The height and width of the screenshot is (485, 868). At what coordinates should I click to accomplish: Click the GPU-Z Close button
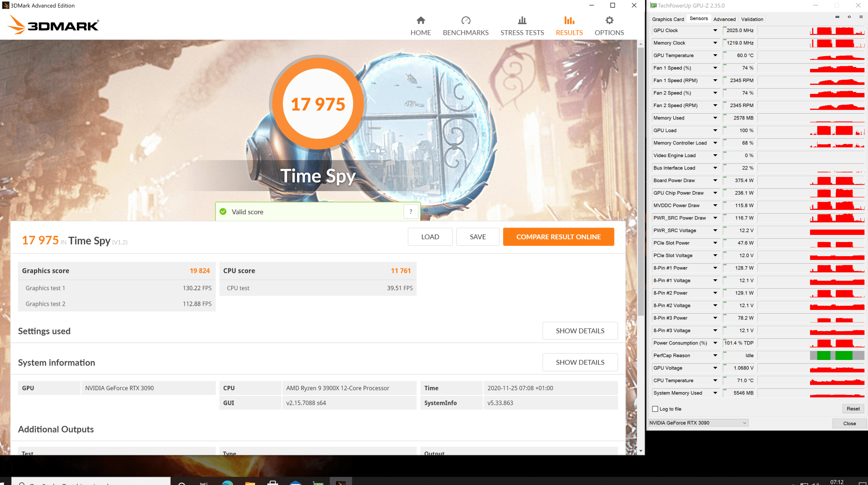[850, 423]
